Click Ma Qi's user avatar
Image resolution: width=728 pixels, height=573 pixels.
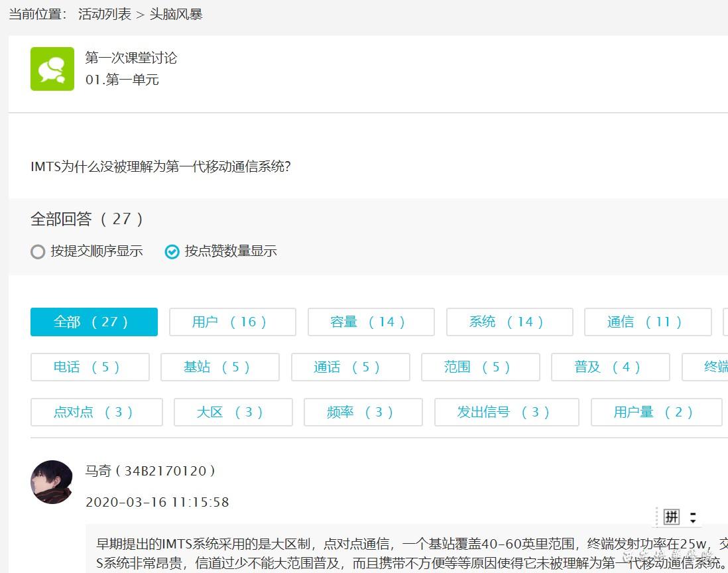(x=52, y=482)
